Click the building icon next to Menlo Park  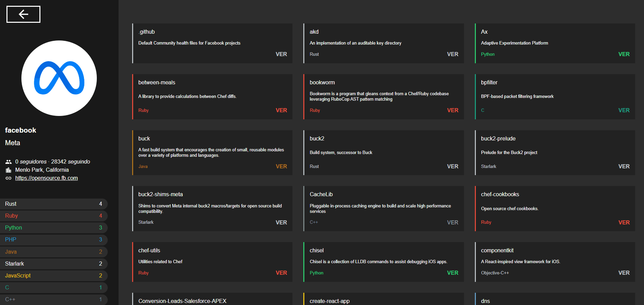(x=8, y=170)
